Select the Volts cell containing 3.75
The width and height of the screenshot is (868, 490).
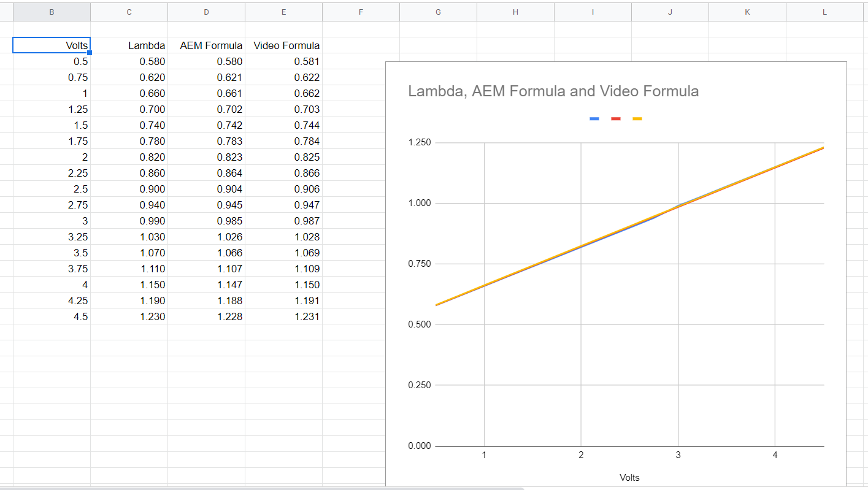pyautogui.click(x=52, y=269)
